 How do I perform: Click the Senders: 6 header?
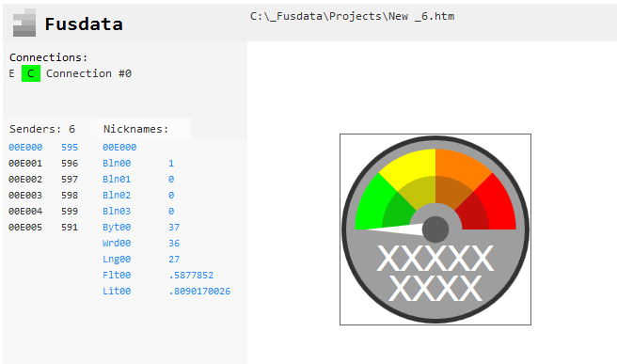42,129
